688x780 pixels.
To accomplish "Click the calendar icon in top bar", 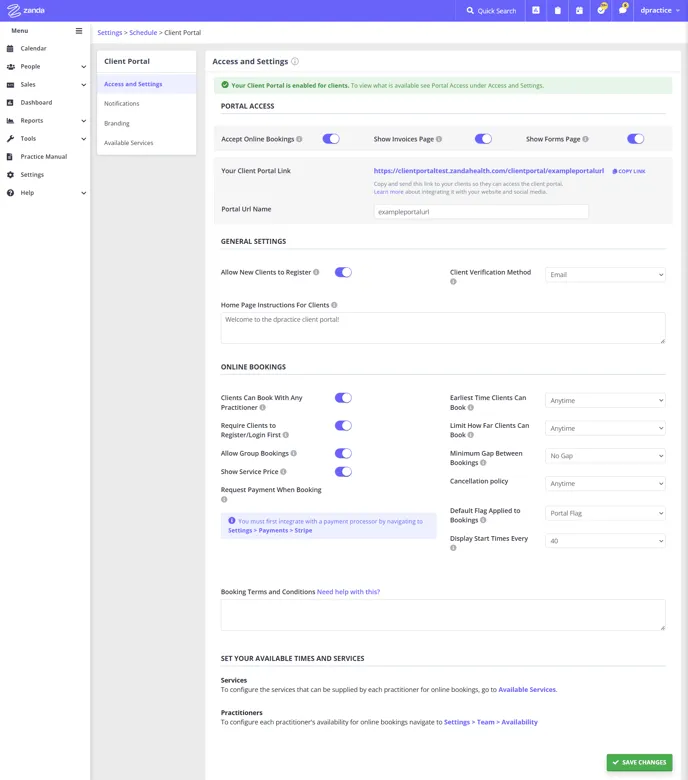I will [580, 10].
